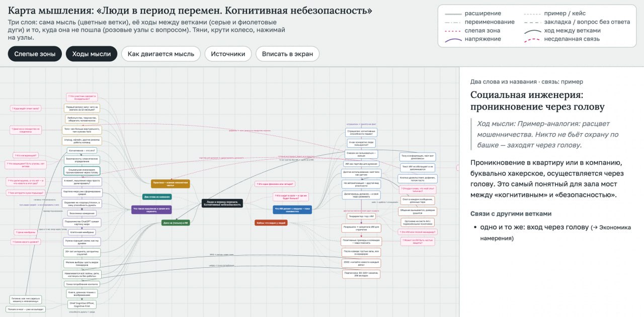Click pink node «Может ли ИИ быть частью защиты?»
Viewport: 644px width, 317px height.
[x=418, y=242]
